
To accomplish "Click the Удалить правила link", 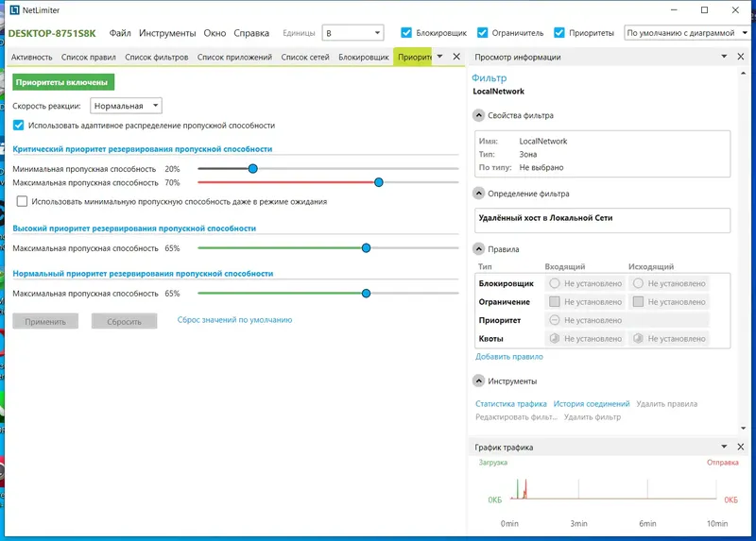I will (x=666, y=404).
